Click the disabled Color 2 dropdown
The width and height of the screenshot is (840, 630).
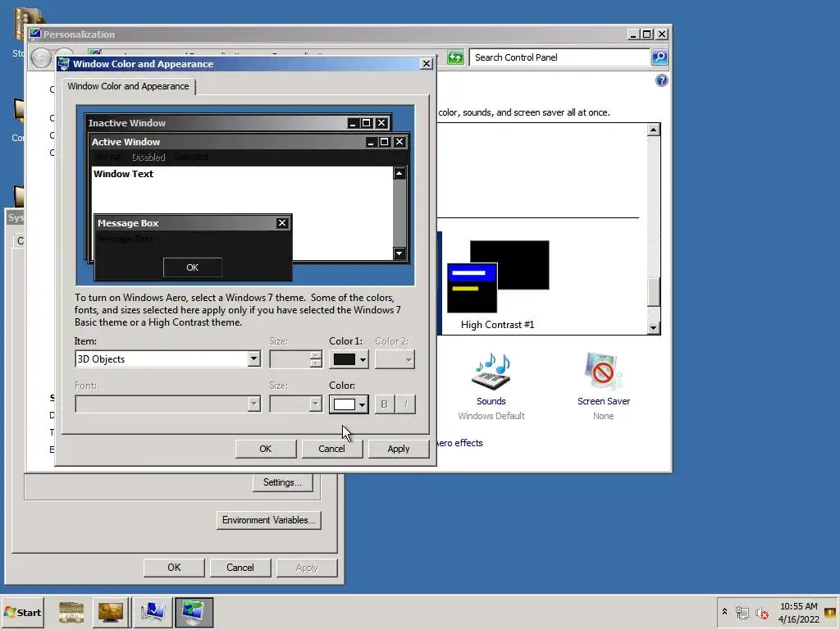[x=395, y=359]
